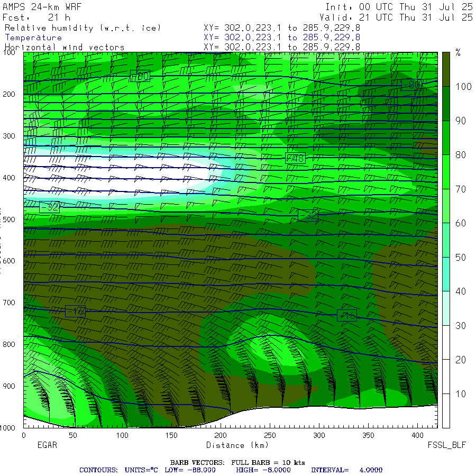Click the 300 pressure axis label

9,136
